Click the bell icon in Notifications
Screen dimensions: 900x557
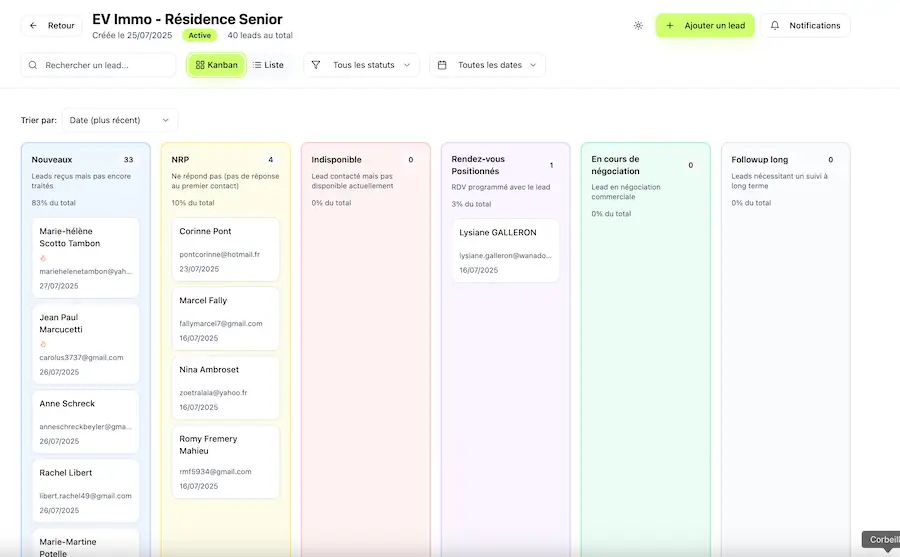(775, 26)
